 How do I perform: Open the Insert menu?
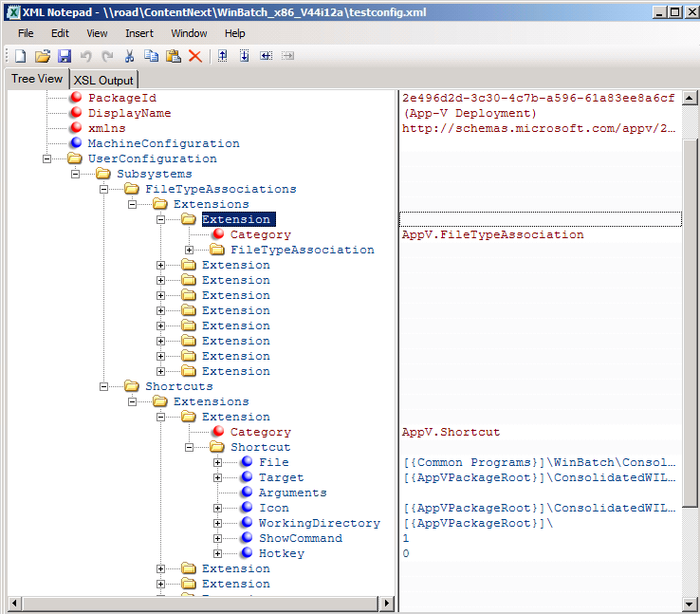click(139, 33)
